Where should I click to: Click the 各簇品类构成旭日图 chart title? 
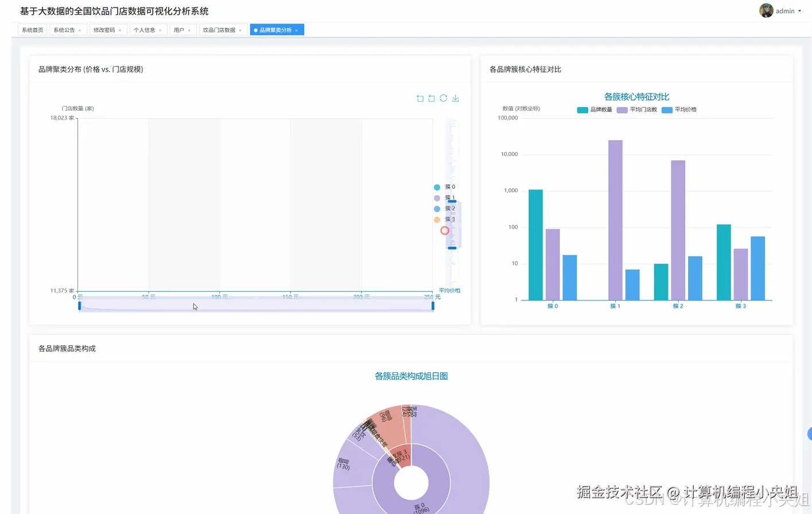pos(411,376)
